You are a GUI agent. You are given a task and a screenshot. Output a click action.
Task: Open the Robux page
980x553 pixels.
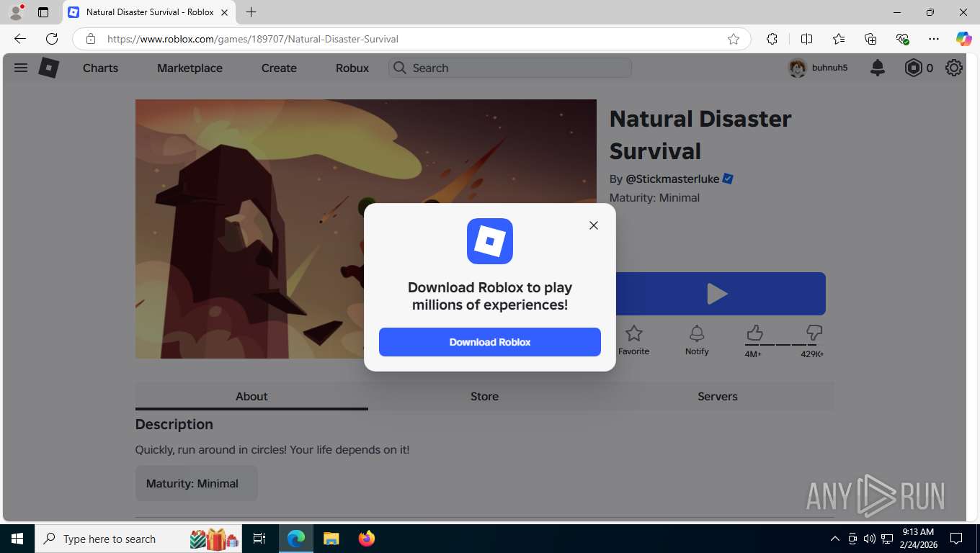(x=352, y=68)
